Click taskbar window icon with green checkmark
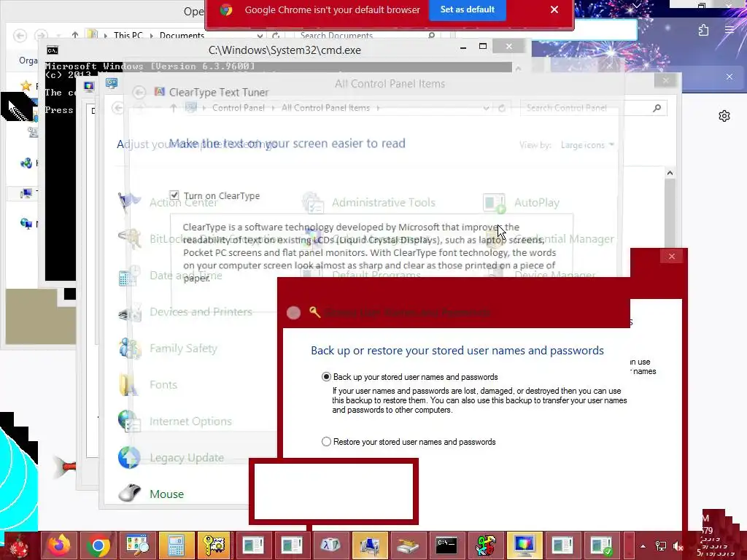747x560 pixels. point(601,545)
